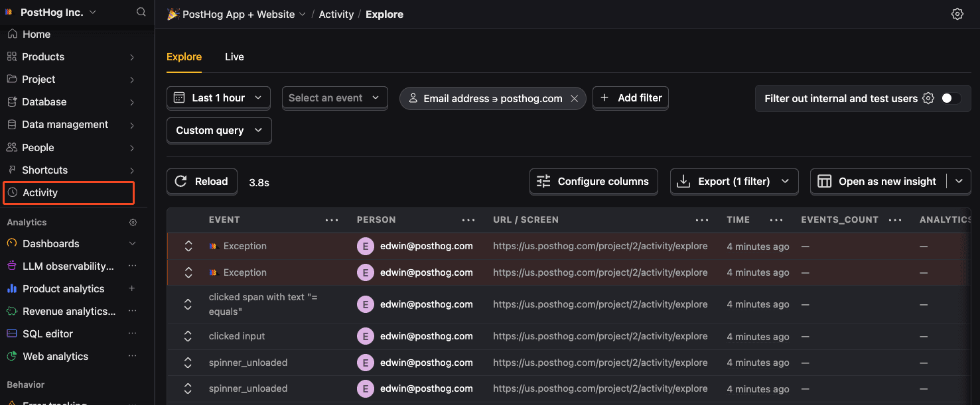Open PostHog App + Website project dropdown

[x=236, y=14]
